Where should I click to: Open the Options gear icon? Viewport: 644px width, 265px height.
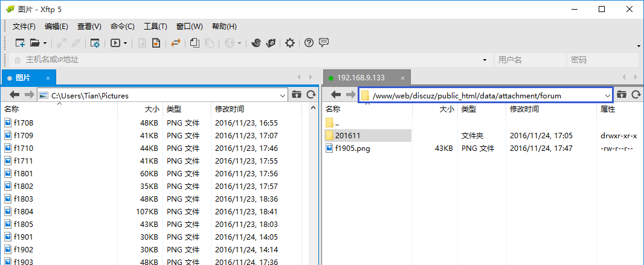[x=290, y=43]
